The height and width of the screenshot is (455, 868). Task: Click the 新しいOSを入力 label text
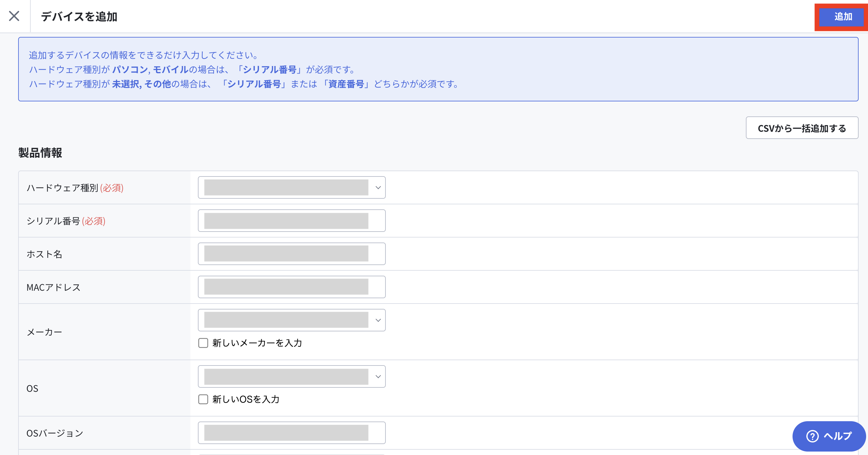246,399
